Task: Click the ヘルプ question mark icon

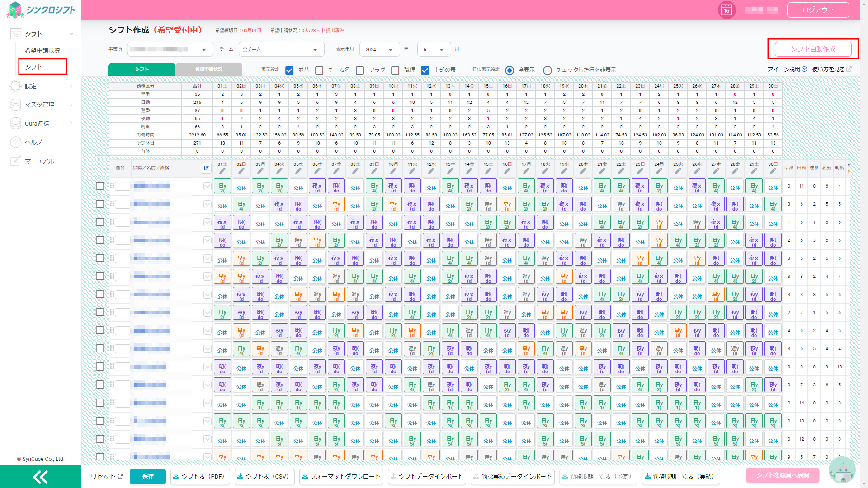Action: click(16, 142)
